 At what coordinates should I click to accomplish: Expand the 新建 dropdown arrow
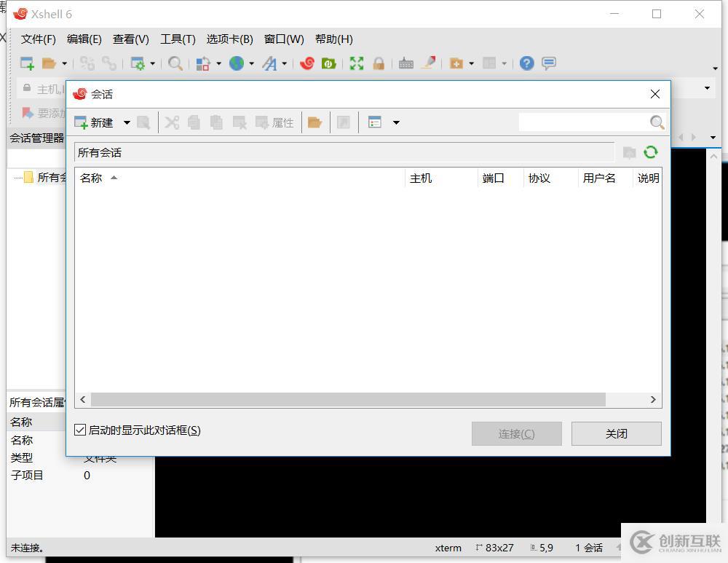point(127,122)
